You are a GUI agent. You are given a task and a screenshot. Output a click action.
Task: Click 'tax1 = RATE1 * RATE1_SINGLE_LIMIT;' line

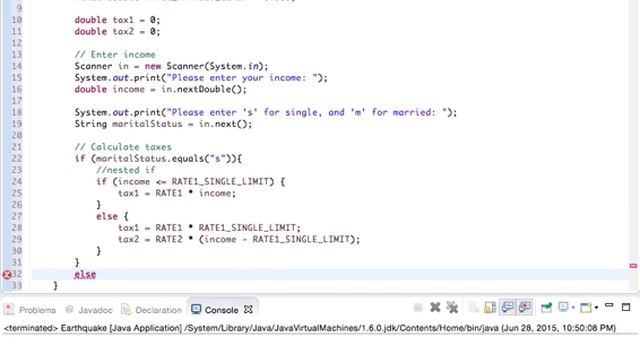(x=209, y=228)
